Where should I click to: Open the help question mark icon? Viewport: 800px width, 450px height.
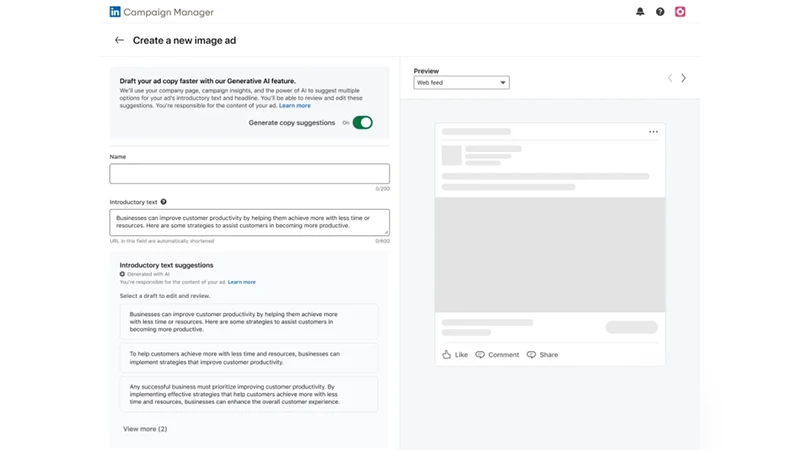[x=660, y=12]
